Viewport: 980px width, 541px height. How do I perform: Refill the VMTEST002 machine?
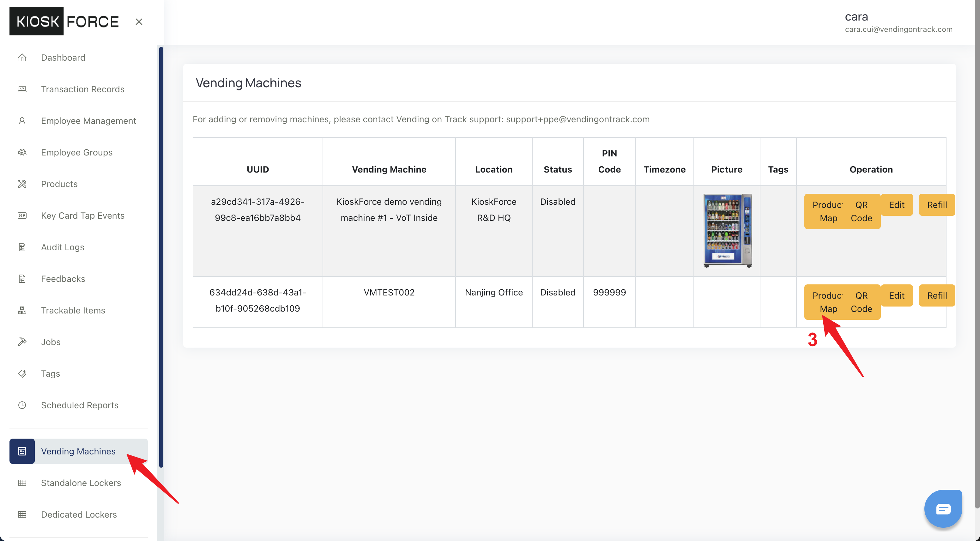click(x=937, y=295)
